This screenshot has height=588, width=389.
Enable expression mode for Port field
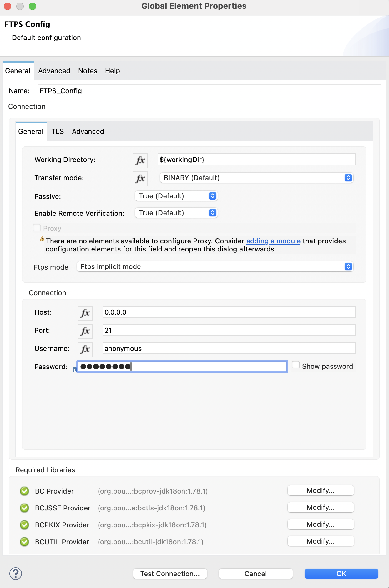85,331
